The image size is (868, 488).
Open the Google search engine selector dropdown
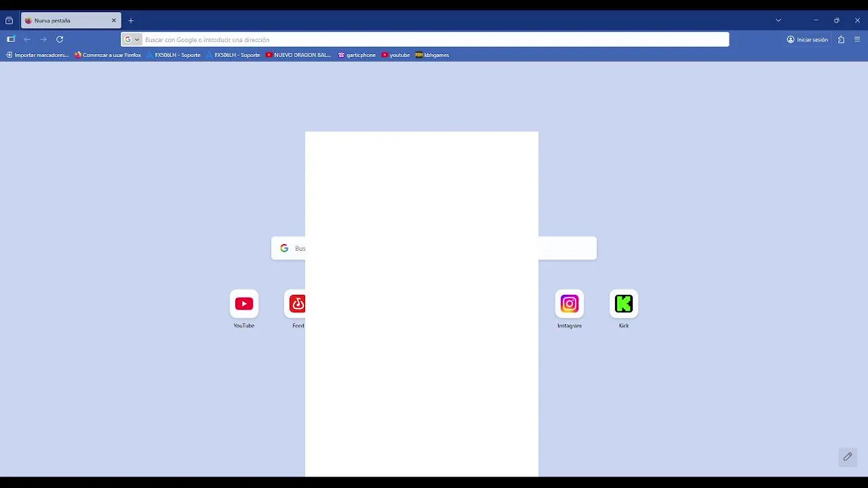tap(132, 39)
